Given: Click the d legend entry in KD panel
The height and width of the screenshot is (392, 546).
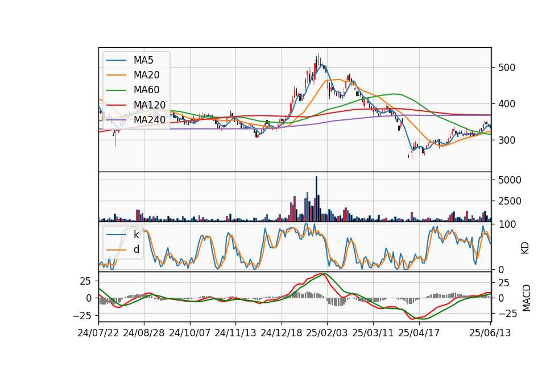Looking at the screenshot, I should point(136,249).
